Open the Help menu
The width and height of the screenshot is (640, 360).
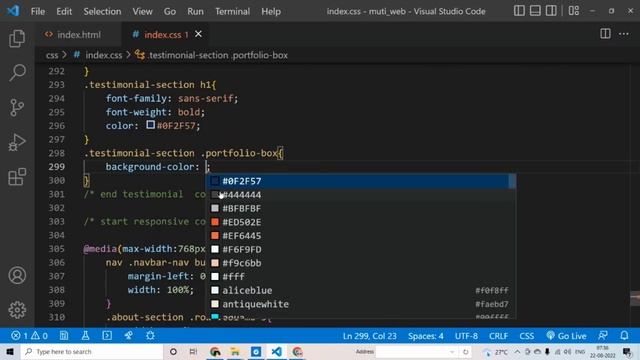coord(271,11)
